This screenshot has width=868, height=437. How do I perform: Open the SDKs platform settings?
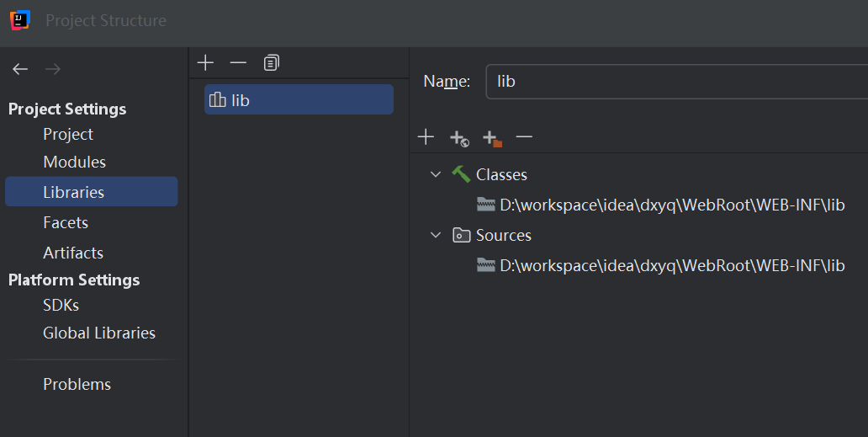coord(61,306)
